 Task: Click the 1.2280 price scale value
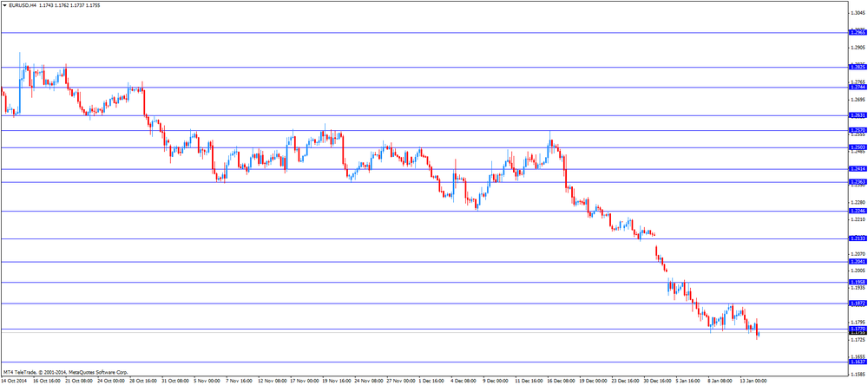859,201
